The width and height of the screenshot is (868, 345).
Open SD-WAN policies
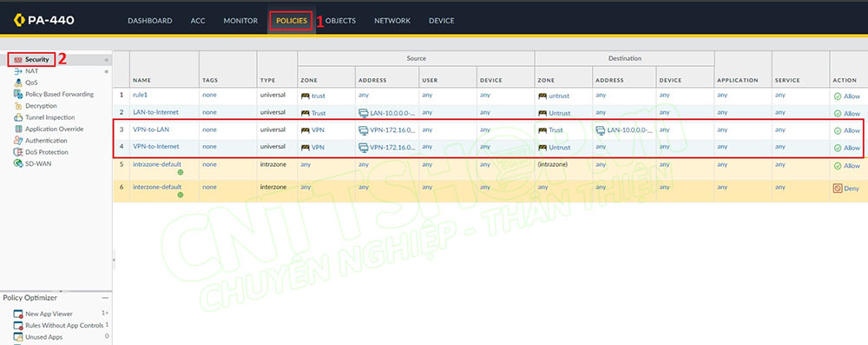[x=37, y=163]
